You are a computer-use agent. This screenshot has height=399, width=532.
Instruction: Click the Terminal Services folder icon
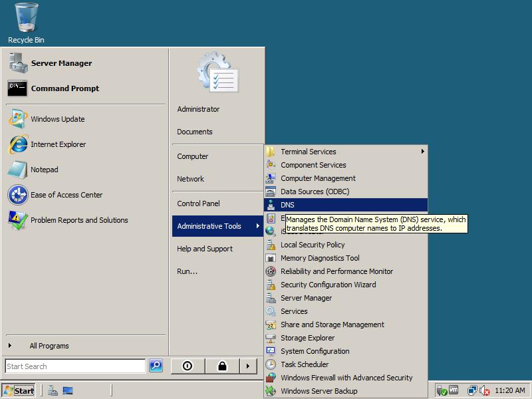[x=271, y=152]
